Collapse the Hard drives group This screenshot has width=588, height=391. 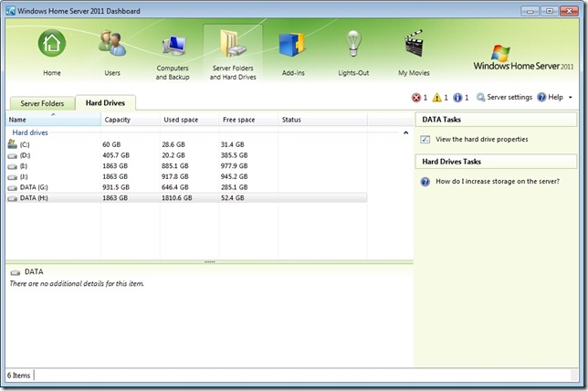pos(405,132)
